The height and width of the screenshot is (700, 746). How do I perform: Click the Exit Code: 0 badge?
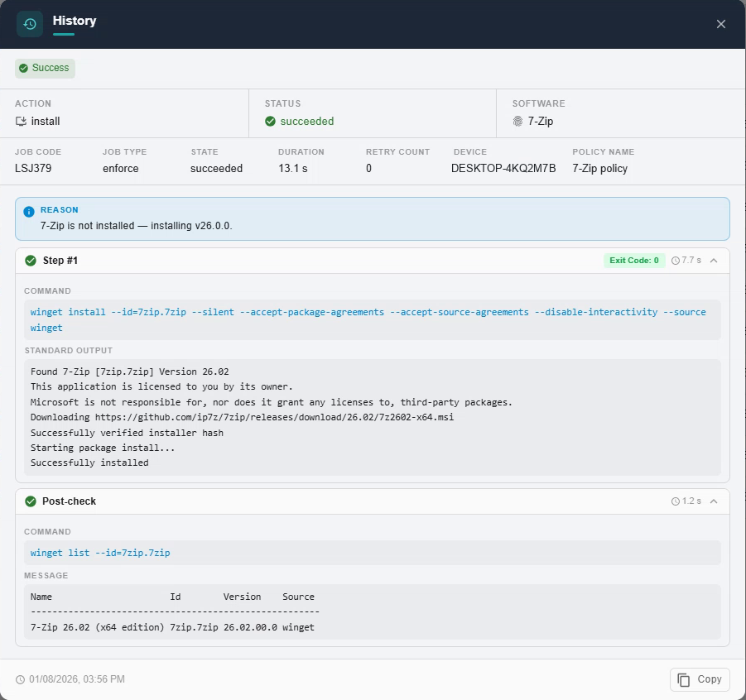tap(634, 261)
